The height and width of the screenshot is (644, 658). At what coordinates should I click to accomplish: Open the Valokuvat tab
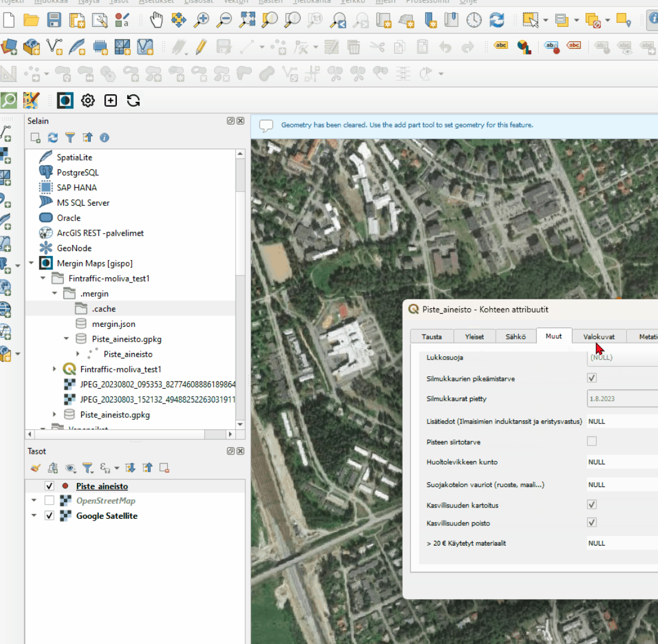point(600,336)
